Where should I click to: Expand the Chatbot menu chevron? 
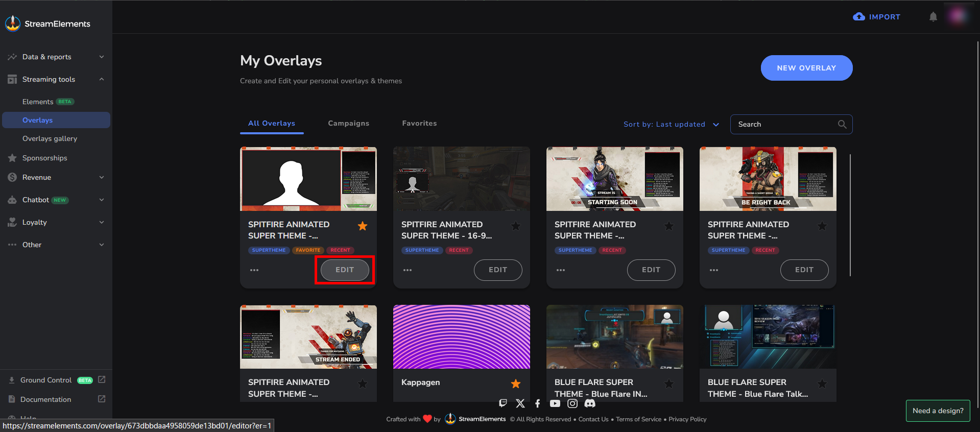[102, 200]
